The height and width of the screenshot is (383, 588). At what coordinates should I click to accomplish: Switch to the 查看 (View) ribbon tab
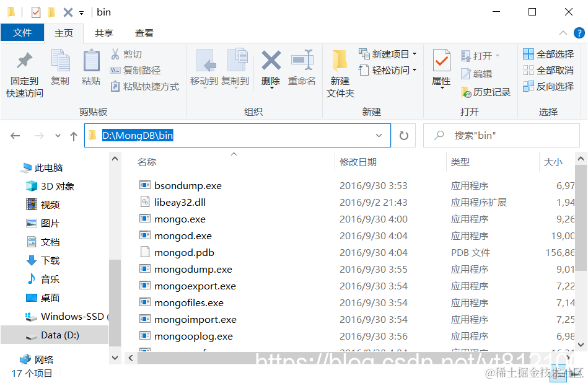(145, 33)
